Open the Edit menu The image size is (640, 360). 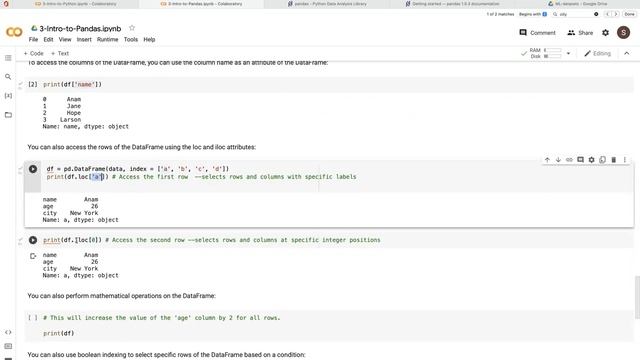point(49,40)
